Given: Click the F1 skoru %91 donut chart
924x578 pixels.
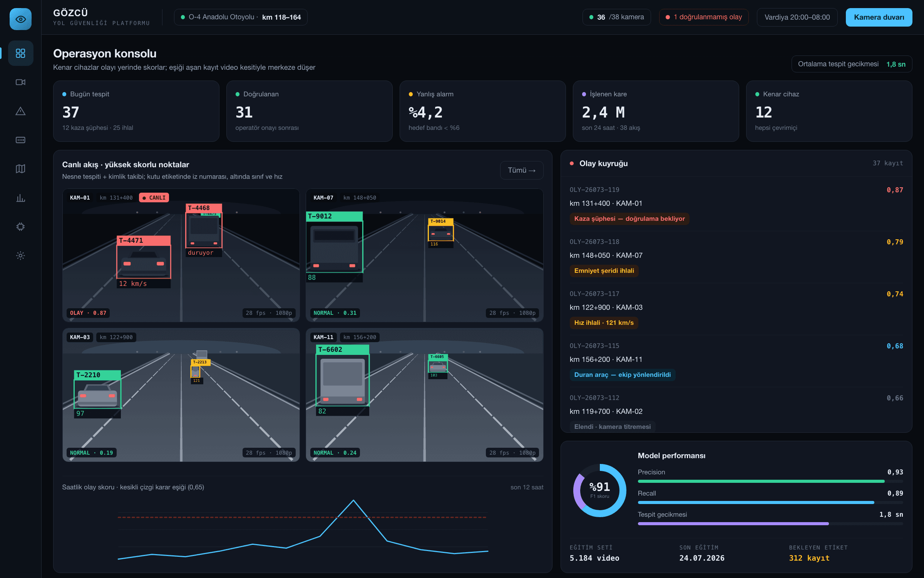Looking at the screenshot, I should [x=600, y=491].
